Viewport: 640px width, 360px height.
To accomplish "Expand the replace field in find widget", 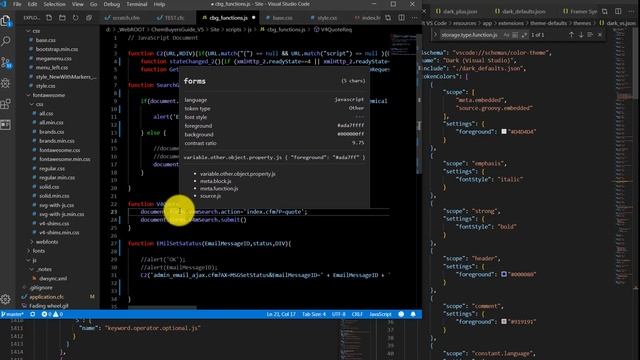I will pos(435,35).
